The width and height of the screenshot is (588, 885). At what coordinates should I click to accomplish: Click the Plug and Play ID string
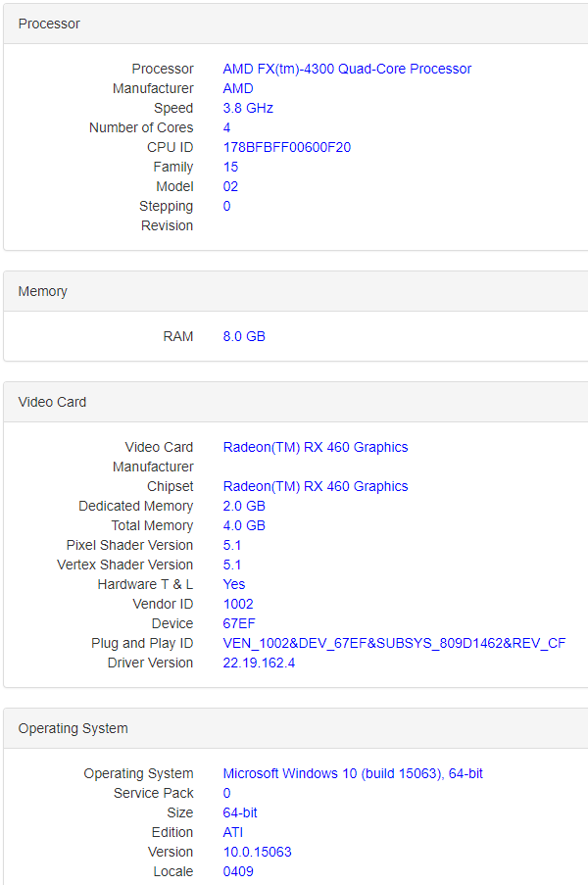click(x=394, y=644)
